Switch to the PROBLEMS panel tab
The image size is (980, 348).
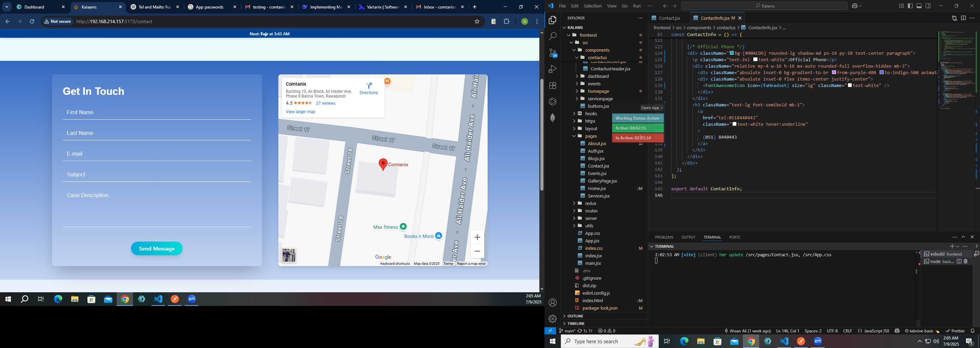664,237
